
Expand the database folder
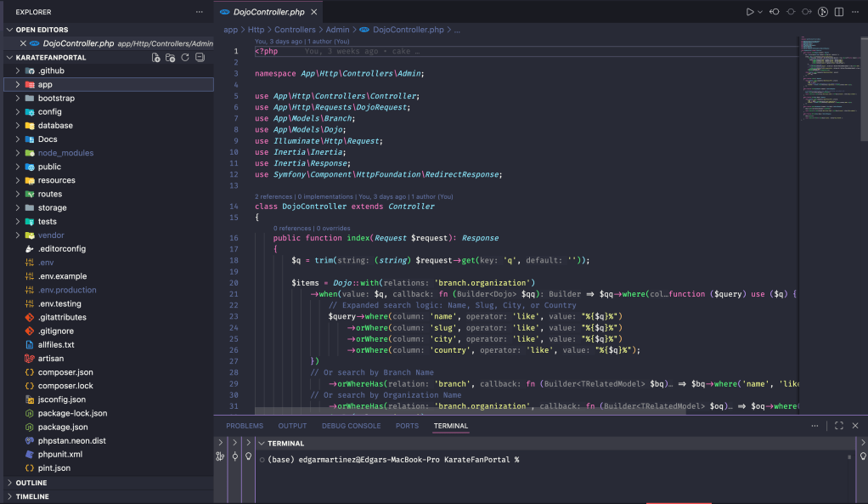(55, 126)
